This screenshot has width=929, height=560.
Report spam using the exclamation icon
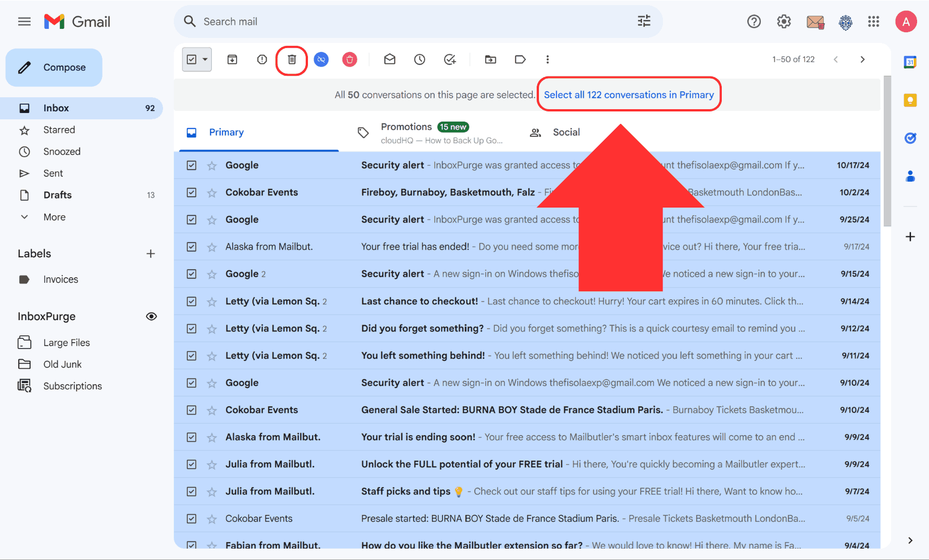(x=262, y=59)
